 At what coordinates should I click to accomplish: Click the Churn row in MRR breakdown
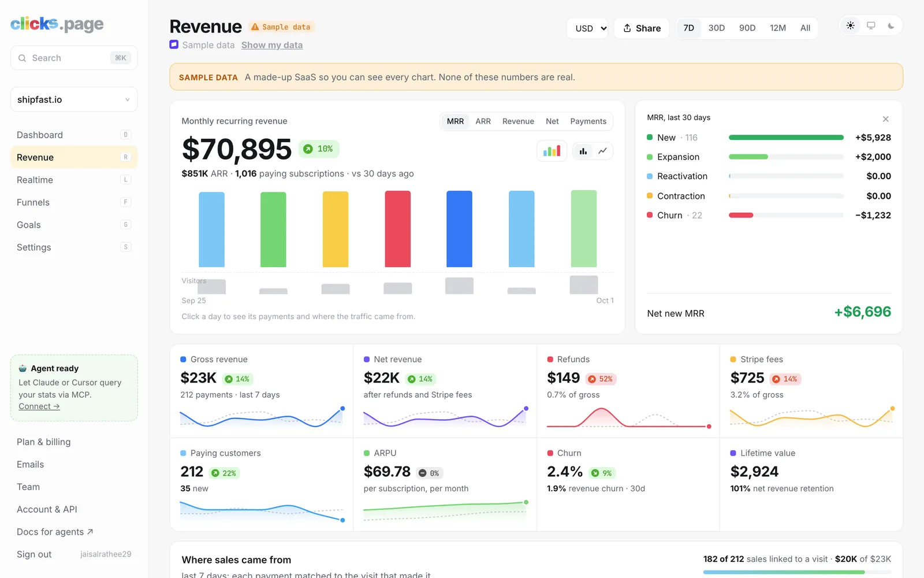point(769,215)
